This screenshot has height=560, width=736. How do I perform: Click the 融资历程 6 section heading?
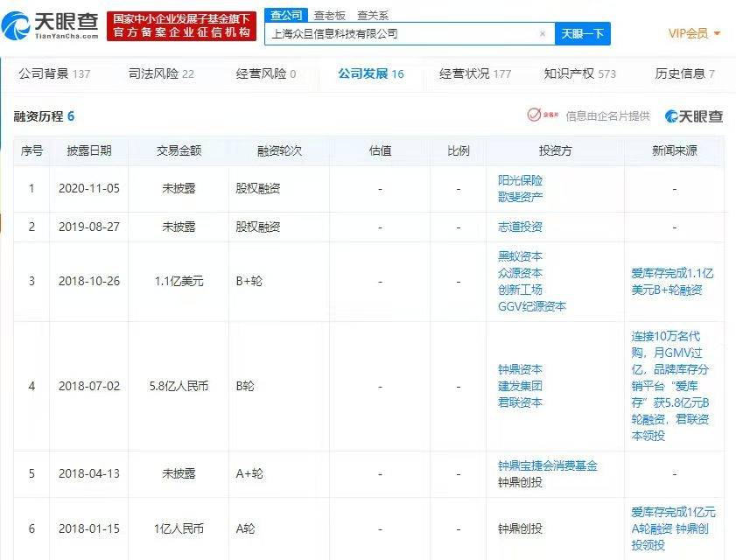44,116
